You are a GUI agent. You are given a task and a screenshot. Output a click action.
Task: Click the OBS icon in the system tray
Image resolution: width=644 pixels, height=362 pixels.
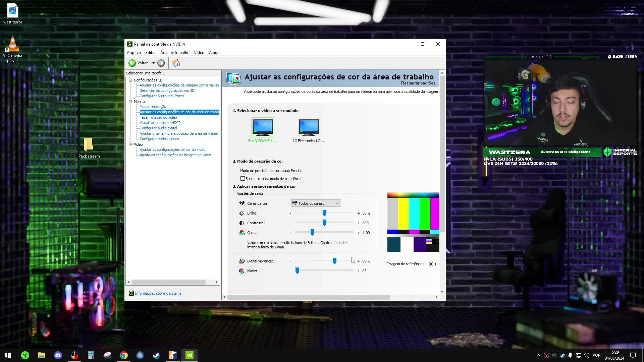click(546, 355)
